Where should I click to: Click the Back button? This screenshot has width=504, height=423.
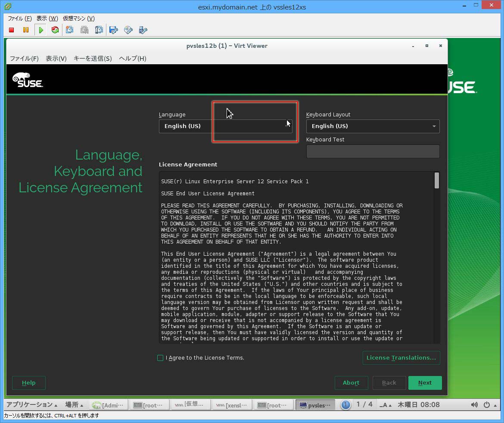[x=389, y=383]
